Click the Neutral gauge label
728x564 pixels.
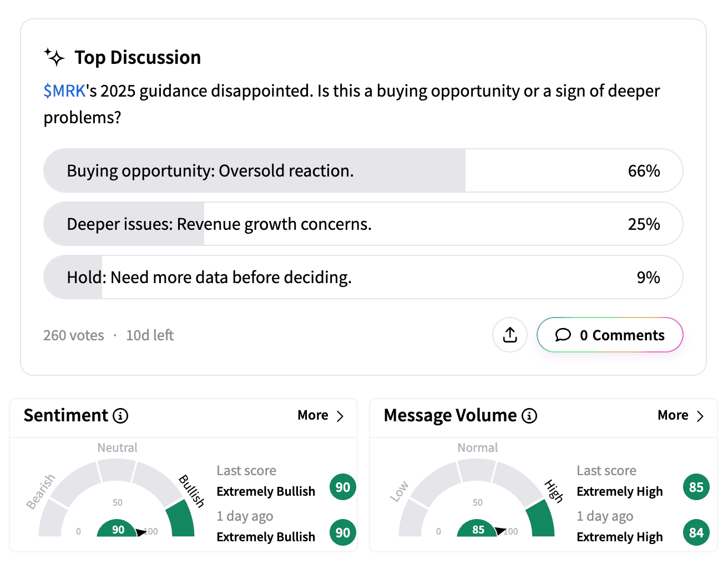tap(117, 447)
